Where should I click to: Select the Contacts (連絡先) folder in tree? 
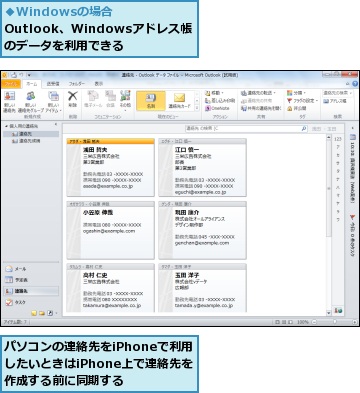(31, 134)
